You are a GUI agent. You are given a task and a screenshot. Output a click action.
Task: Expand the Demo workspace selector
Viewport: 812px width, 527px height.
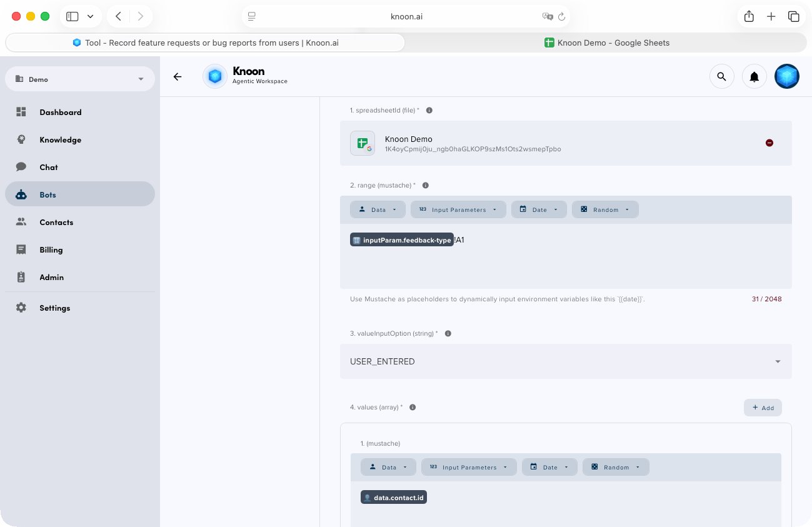pyautogui.click(x=80, y=79)
